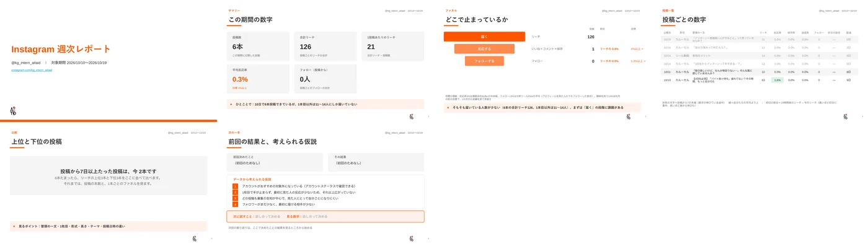Click the ひとことで summary note bar
This screenshot has height=244, width=868.
(325, 104)
